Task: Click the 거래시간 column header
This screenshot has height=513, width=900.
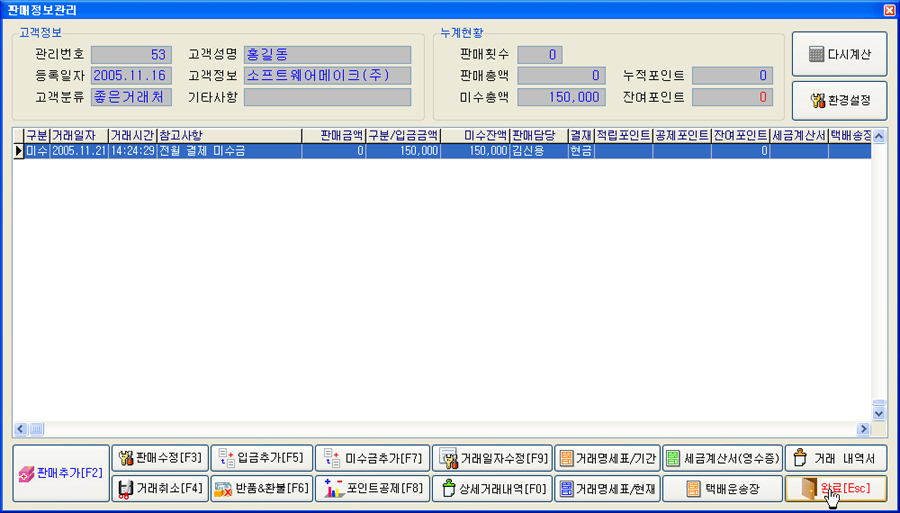Action: click(x=132, y=136)
